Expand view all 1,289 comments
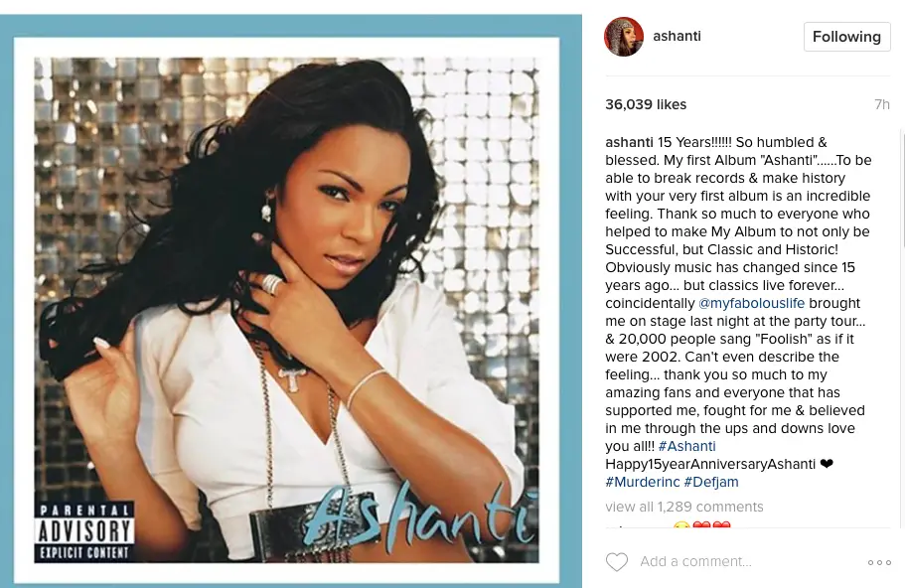The width and height of the screenshot is (905, 588). [x=683, y=507]
